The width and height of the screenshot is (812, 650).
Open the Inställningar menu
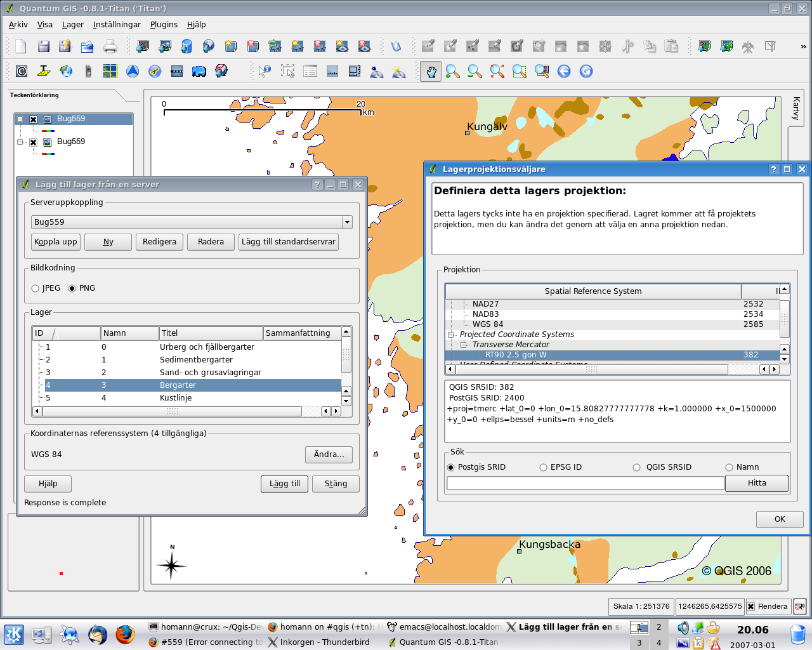tap(117, 24)
